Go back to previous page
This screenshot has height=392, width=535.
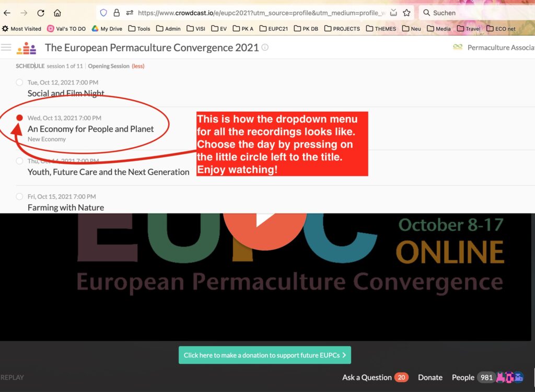pos(7,13)
